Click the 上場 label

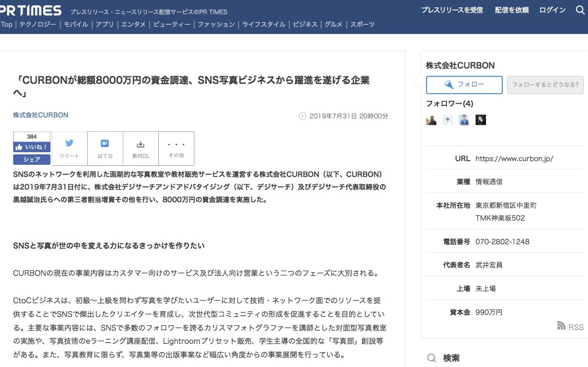click(463, 289)
